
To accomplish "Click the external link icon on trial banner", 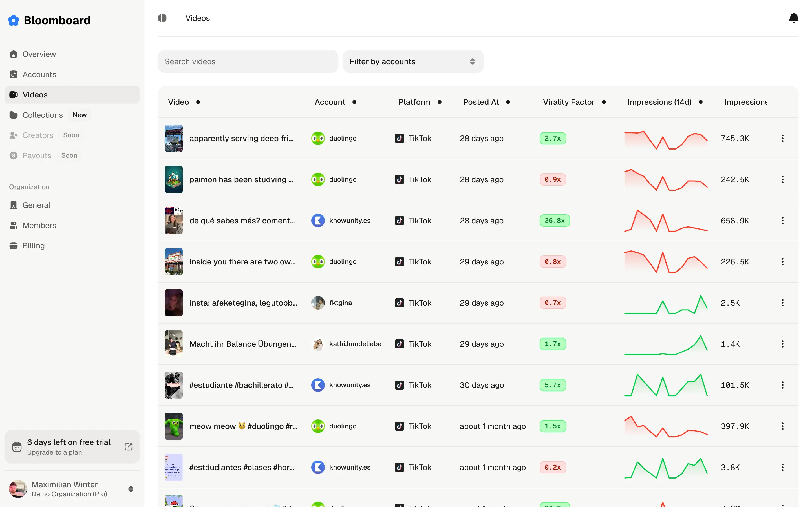I will (x=128, y=447).
